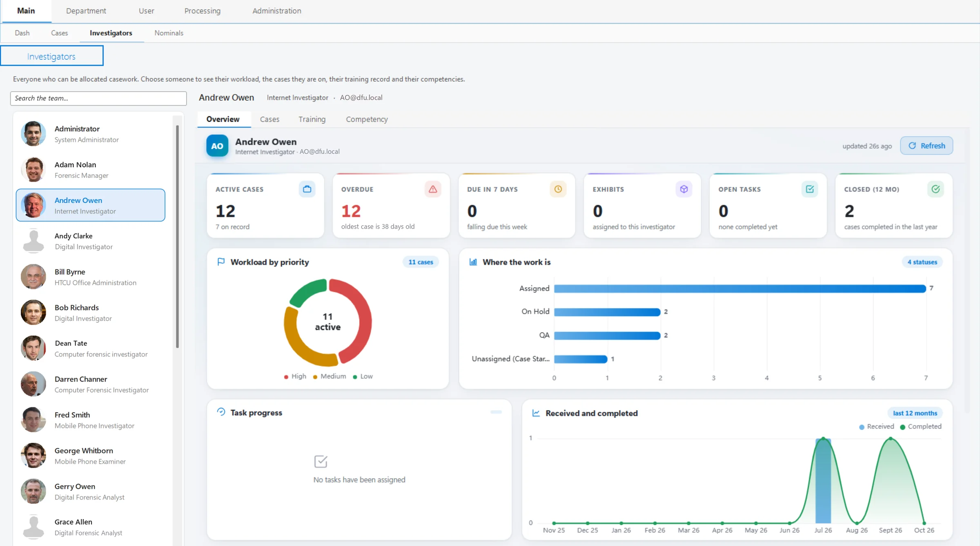980x546 pixels.
Task: Click the Closed cases checkmark icon
Action: pyautogui.click(x=935, y=189)
